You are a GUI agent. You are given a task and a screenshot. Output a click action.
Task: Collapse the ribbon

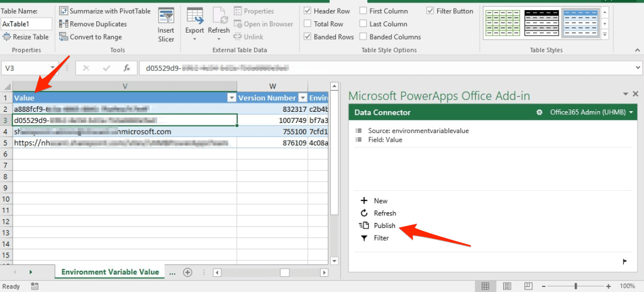637,50
